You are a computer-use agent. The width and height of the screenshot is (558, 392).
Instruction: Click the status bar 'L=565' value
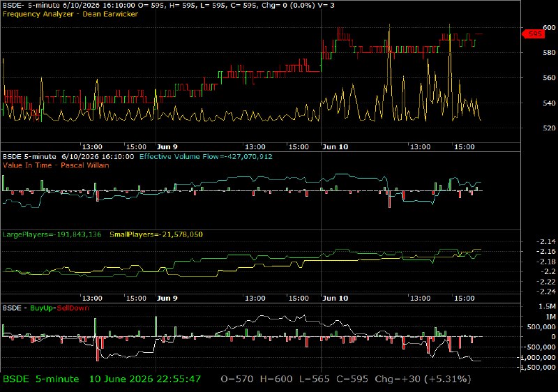point(315,379)
